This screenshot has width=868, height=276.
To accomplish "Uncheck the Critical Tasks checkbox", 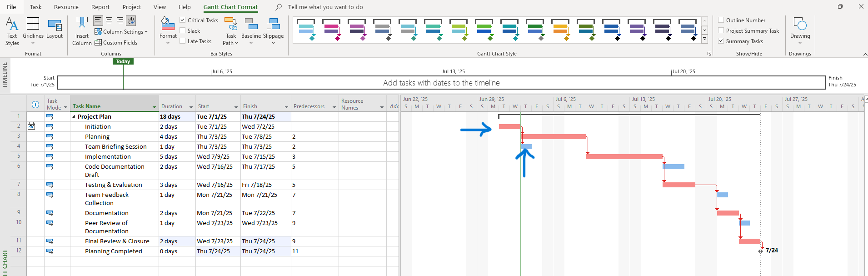I will 183,20.
